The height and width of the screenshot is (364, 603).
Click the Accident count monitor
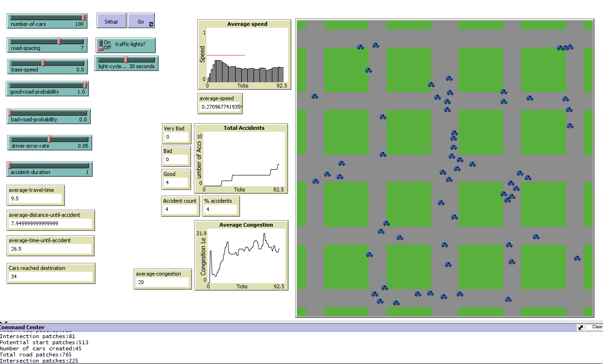coord(180,206)
